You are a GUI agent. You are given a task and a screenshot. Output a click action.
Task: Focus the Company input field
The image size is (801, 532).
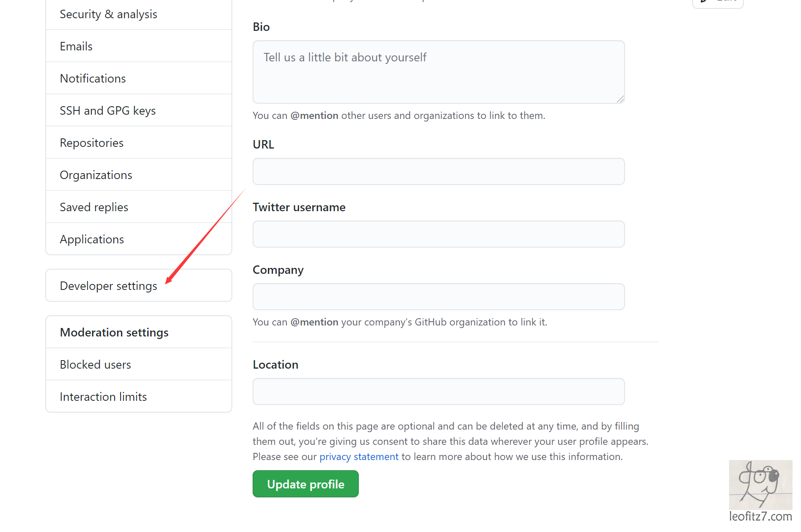pyautogui.click(x=438, y=297)
